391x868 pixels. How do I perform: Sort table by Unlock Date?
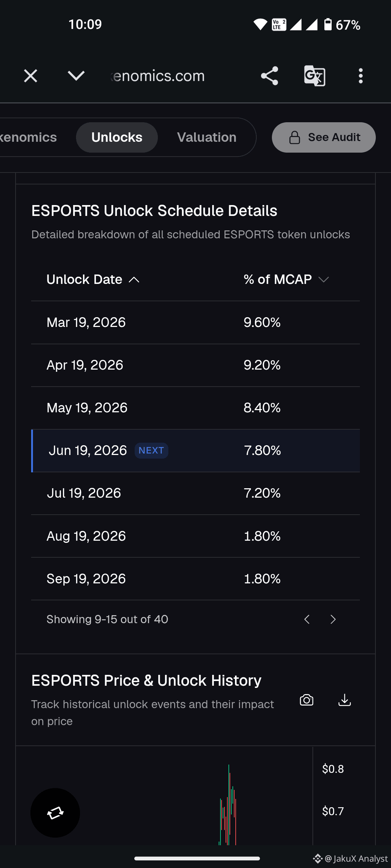[x=93, y=280]
